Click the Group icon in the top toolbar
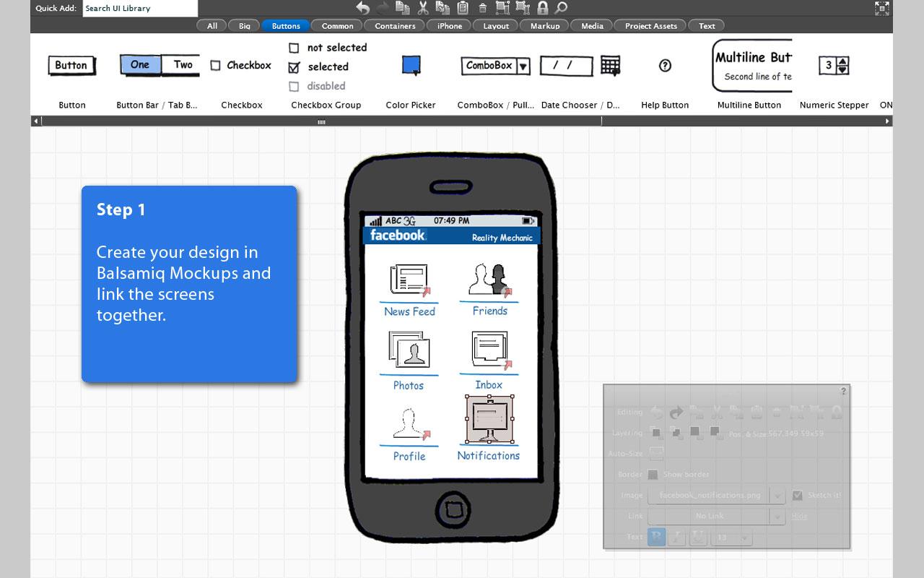Viewport: 924px width, 578px height. 502,8
